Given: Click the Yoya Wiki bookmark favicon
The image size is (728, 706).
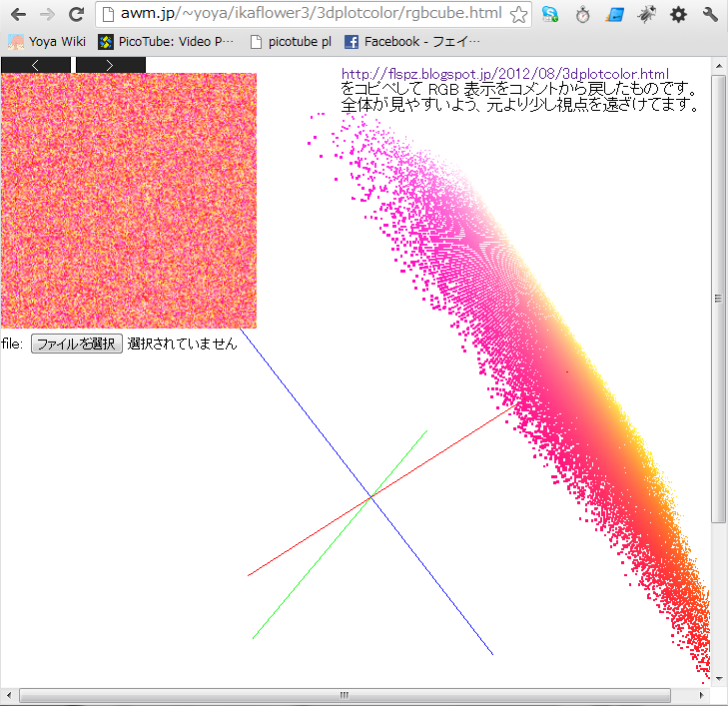Looking at the screenshot, I should 16,42.
